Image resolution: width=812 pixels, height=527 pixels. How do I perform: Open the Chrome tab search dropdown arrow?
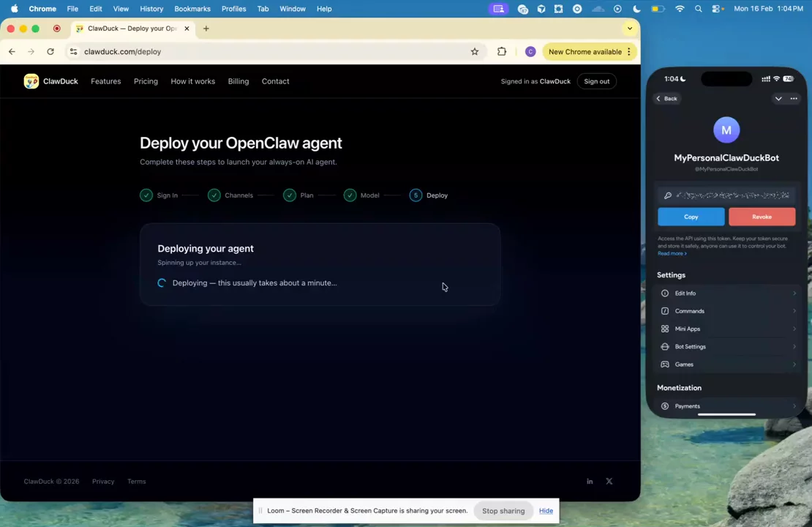tap(629, 29)
